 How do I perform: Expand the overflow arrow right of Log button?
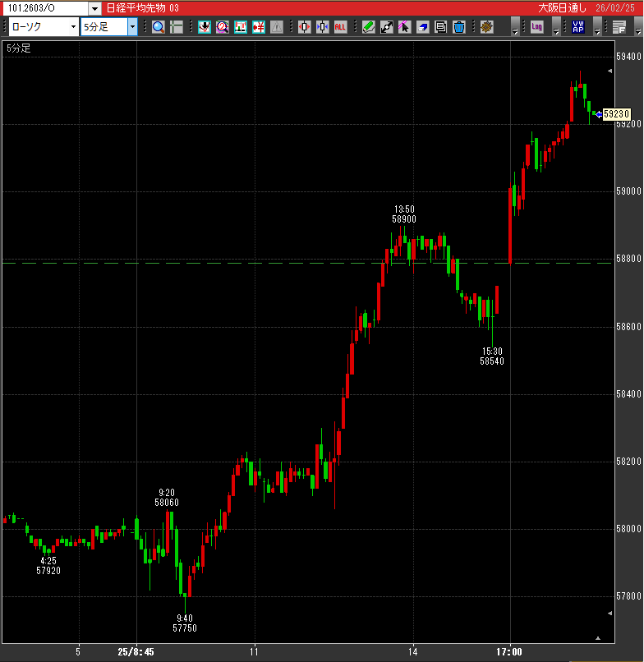click(556, 27)
